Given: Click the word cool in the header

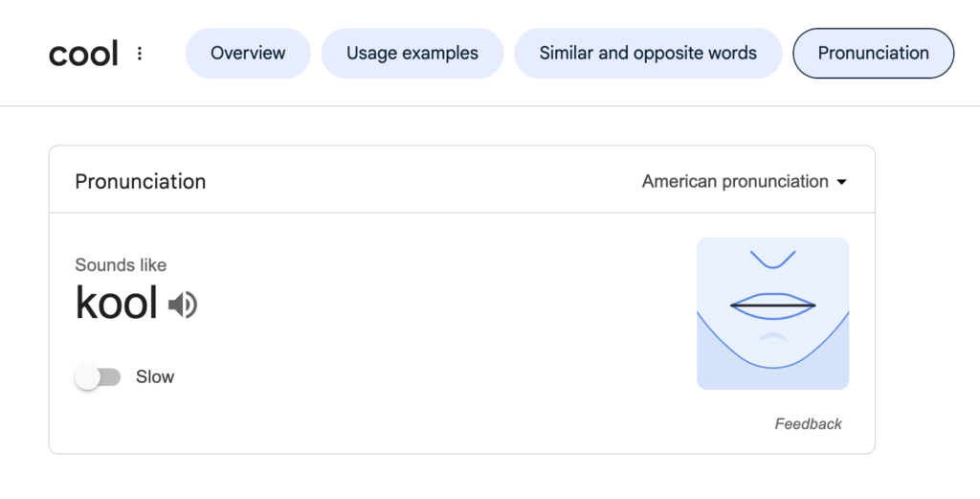Looking at the screenshot, I should click(83, 54).
